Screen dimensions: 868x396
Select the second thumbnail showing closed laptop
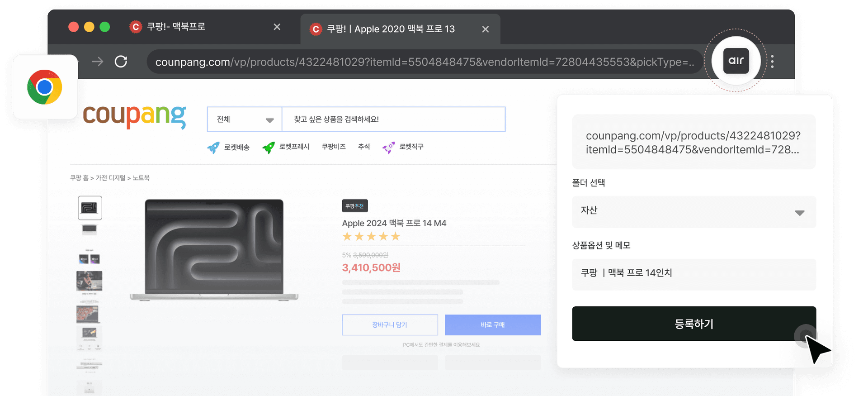(90, 230)
